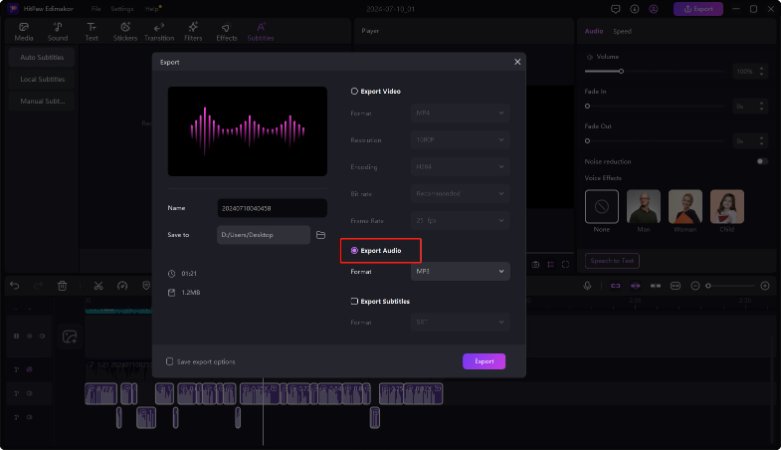Click the split scissors icon in timeline toolbar

[x=98, y=286]
